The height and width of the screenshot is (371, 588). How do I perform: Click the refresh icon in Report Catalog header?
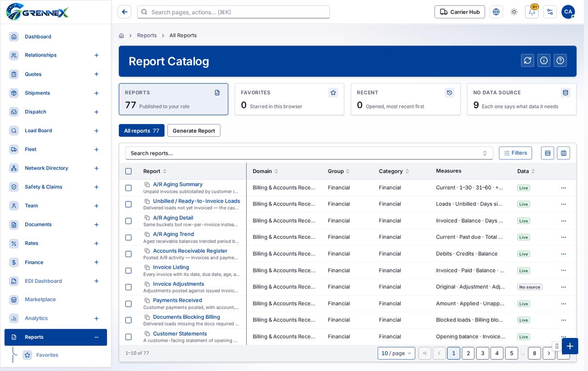point(527,61)
